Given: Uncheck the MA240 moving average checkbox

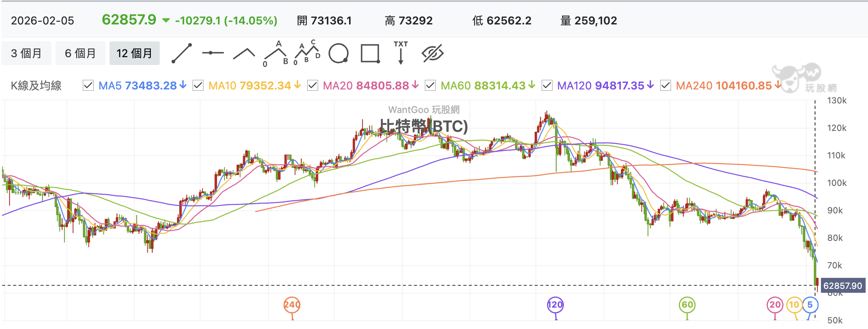Looking at the screenshot, I should (665, 86).
